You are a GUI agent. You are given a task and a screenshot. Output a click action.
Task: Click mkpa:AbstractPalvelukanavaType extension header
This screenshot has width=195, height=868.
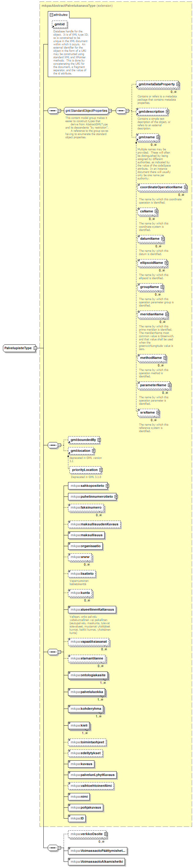point(77,6)
